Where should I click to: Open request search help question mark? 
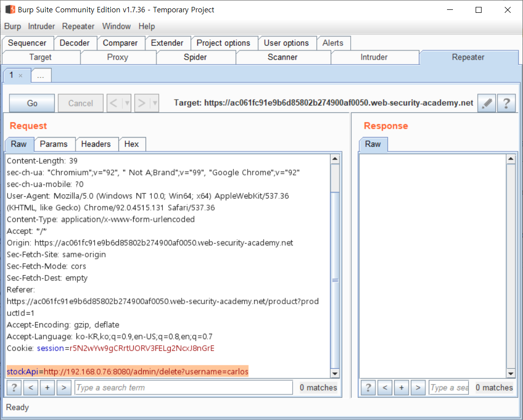14,387
